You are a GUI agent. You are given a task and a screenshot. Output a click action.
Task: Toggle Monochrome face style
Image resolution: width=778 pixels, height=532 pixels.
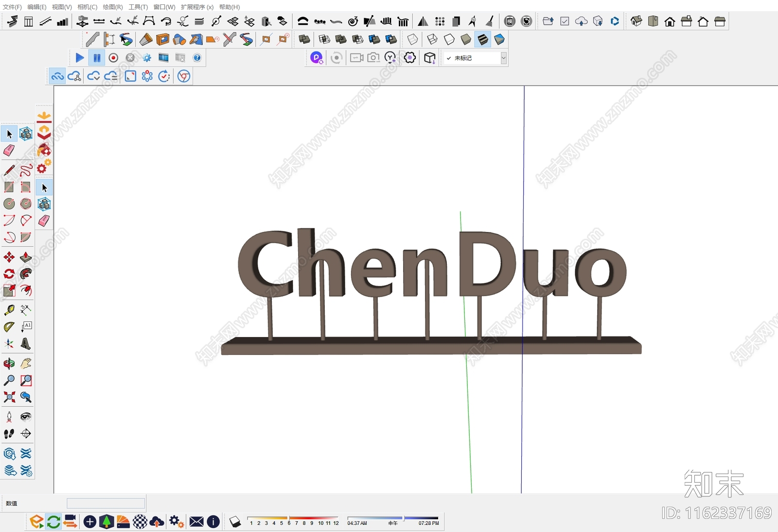click(x=499, y=39)
